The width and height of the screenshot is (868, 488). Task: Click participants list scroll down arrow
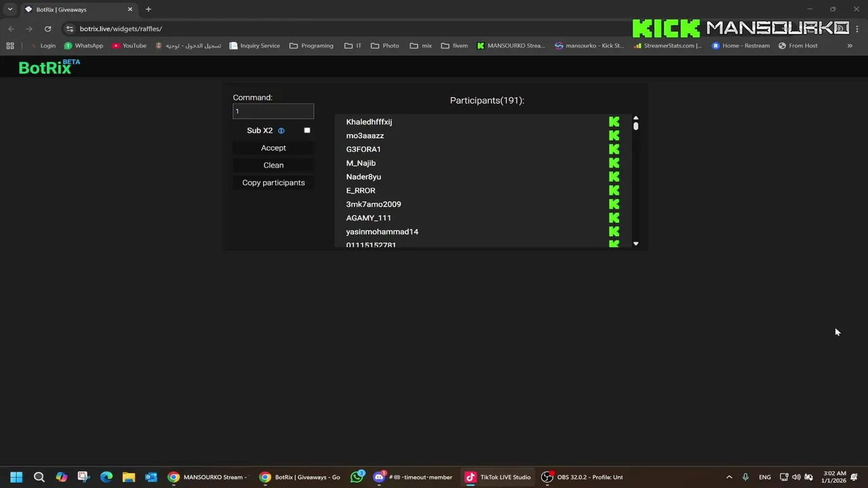click(x=636, y=243)
